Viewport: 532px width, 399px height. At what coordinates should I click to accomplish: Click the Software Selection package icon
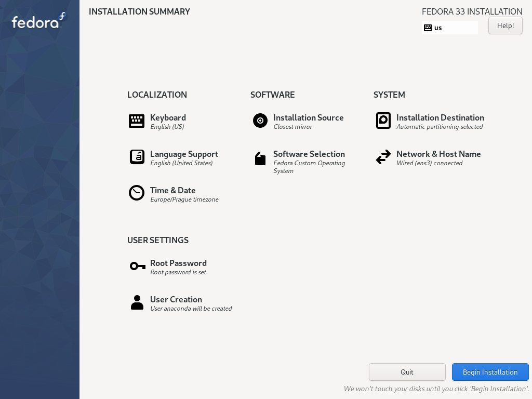pos(260,158)
